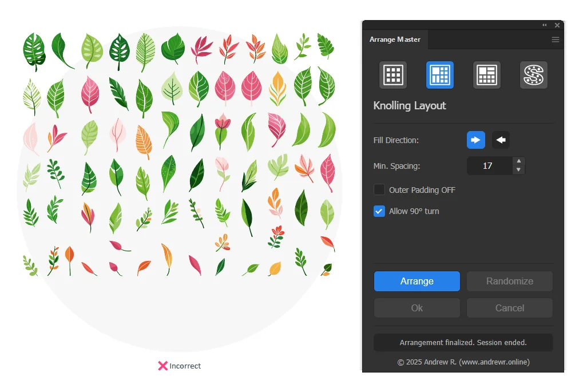
Task: Select the S-shaped fill layout icon
Action: [534, 75]
